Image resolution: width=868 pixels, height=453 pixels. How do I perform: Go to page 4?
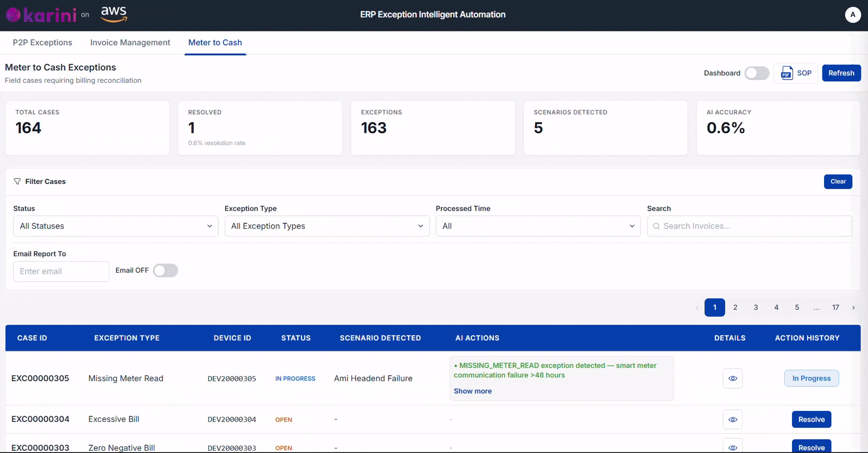point(776,307)
